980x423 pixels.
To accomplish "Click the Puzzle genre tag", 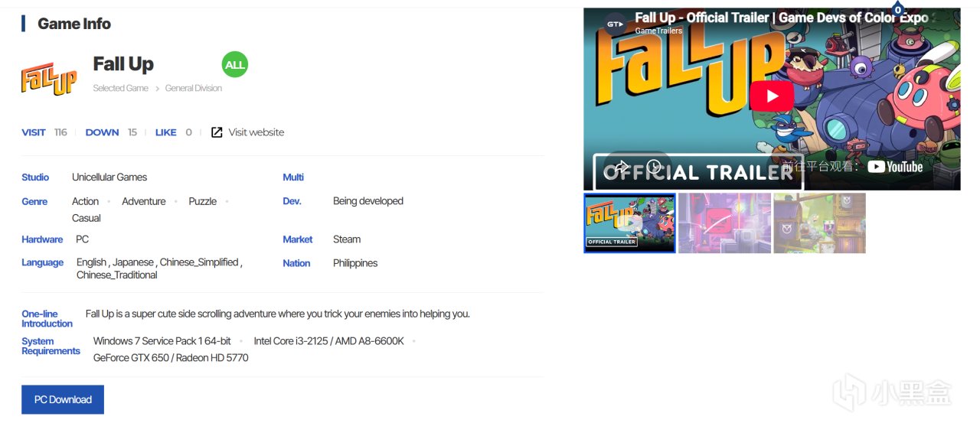I will (203, 201).
